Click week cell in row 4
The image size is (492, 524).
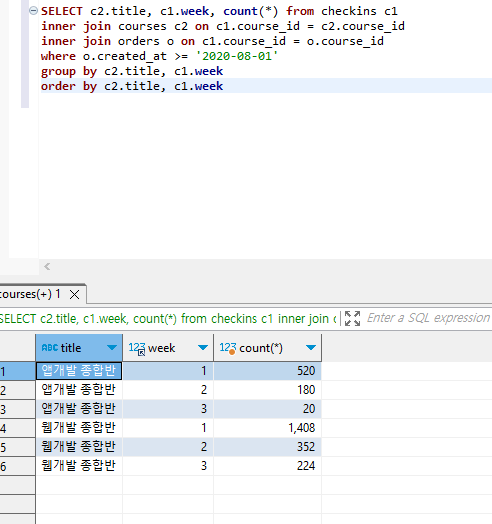tap(168, 428)
